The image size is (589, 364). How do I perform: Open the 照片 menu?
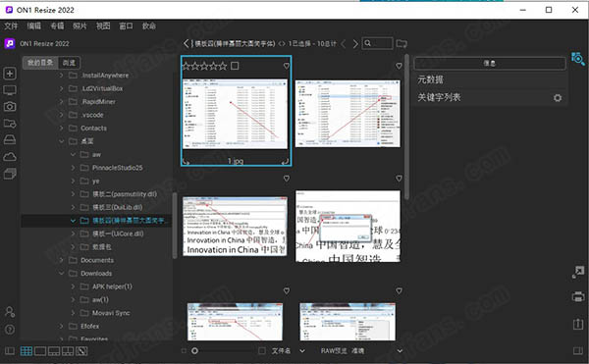[80, 26]
